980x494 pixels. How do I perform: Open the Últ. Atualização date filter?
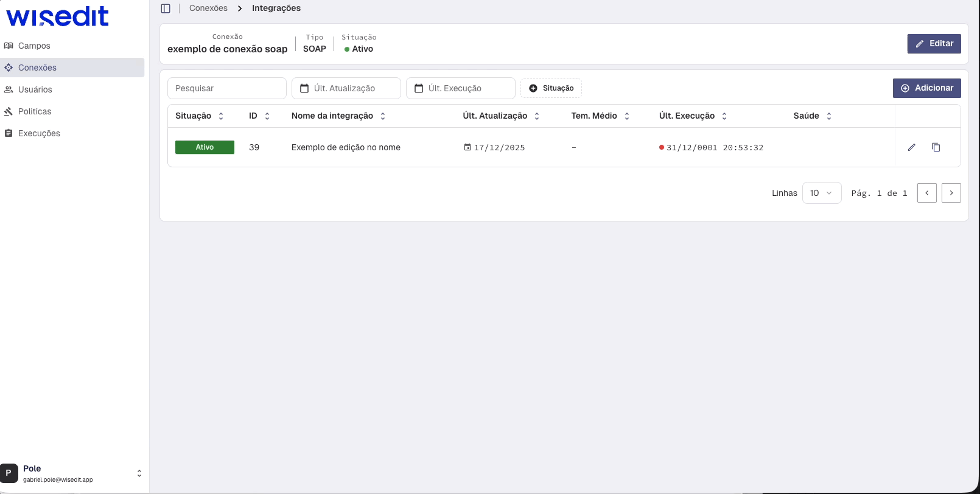coord(346,88)
